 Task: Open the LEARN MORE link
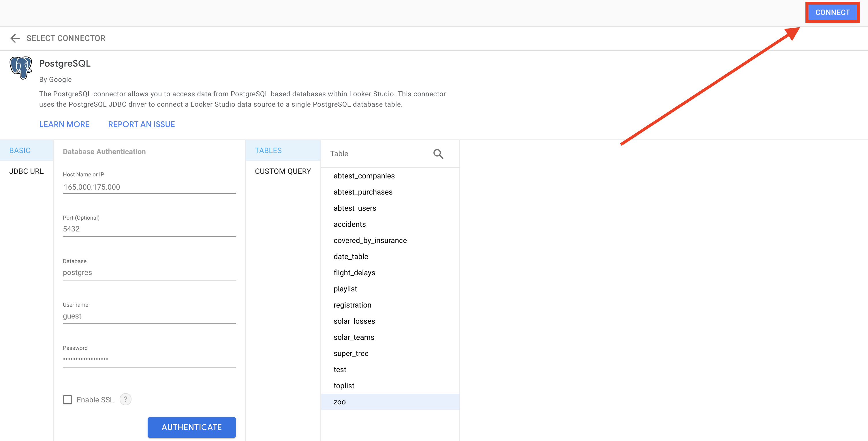64,124
